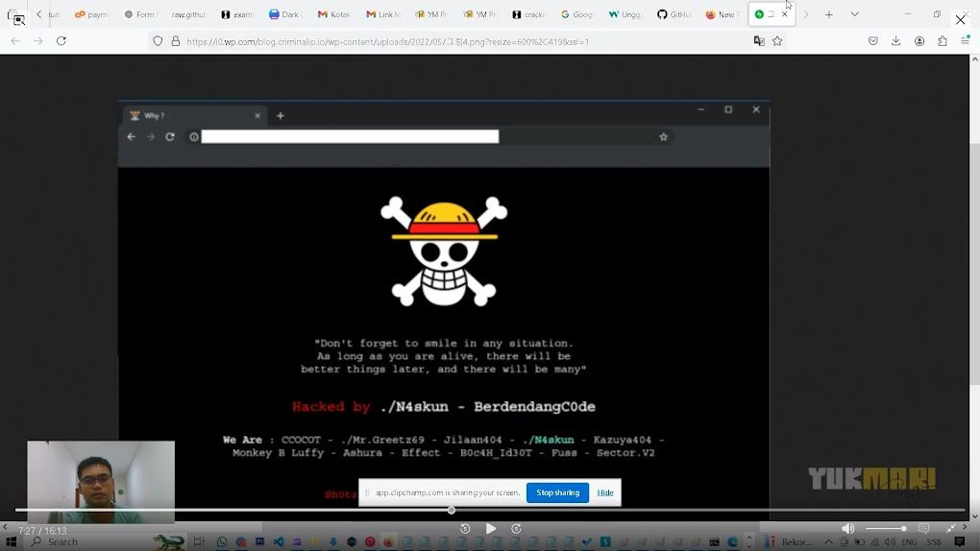
Task: Expand the list all tabs chevron
Action: (x=854, y=14)
